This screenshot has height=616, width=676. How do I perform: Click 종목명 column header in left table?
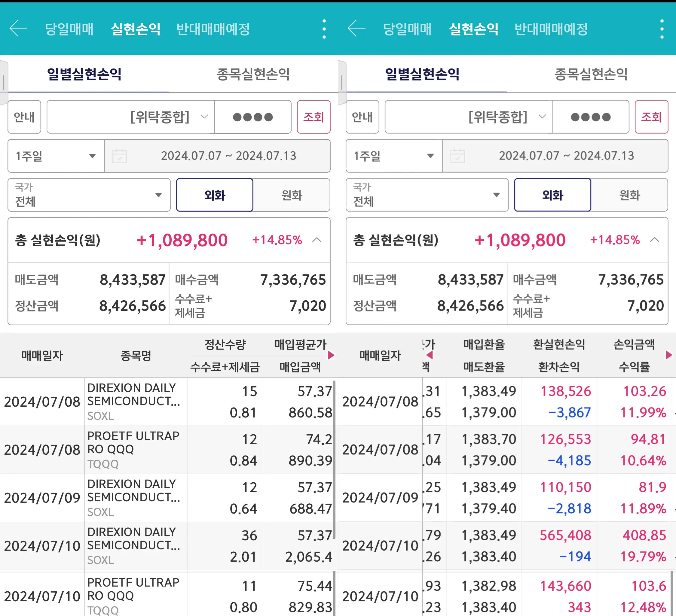pyautogui.click(x=136, y=355)
